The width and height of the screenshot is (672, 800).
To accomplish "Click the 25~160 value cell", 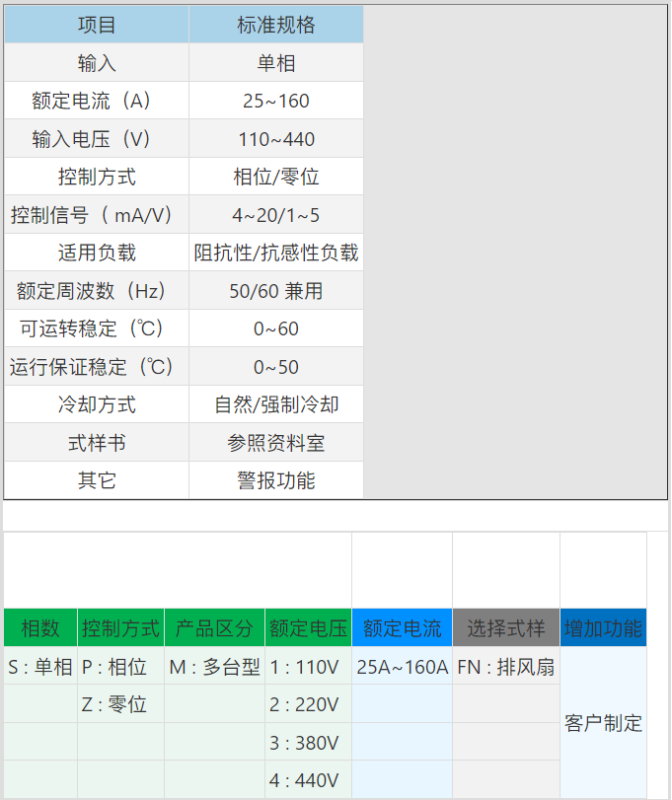I will [x=276, y=101].
